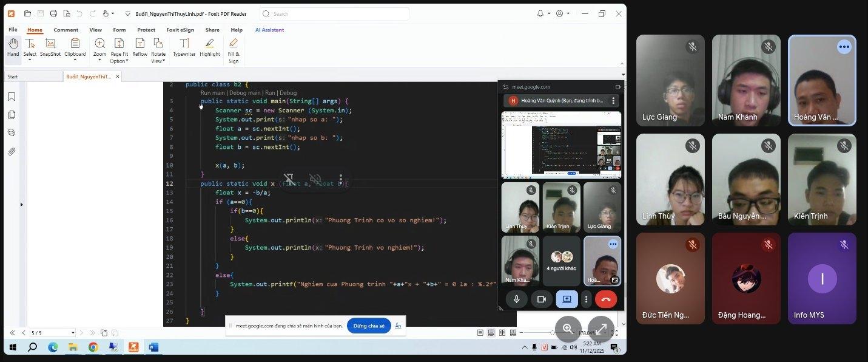Image resolution: width=868 pixels, height=362 pixels.
Task: Adjust the zoom slider in status bar
Action: pos(551,333)
